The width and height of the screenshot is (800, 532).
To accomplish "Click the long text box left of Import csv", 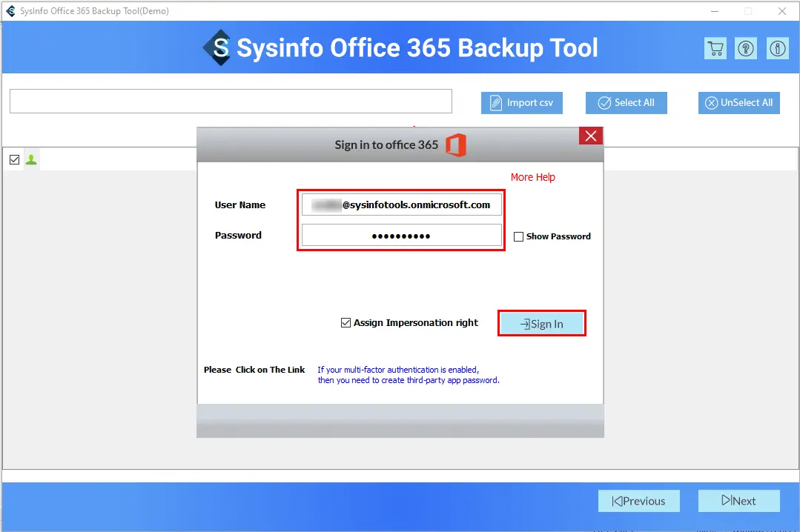I will pos(231,101).
